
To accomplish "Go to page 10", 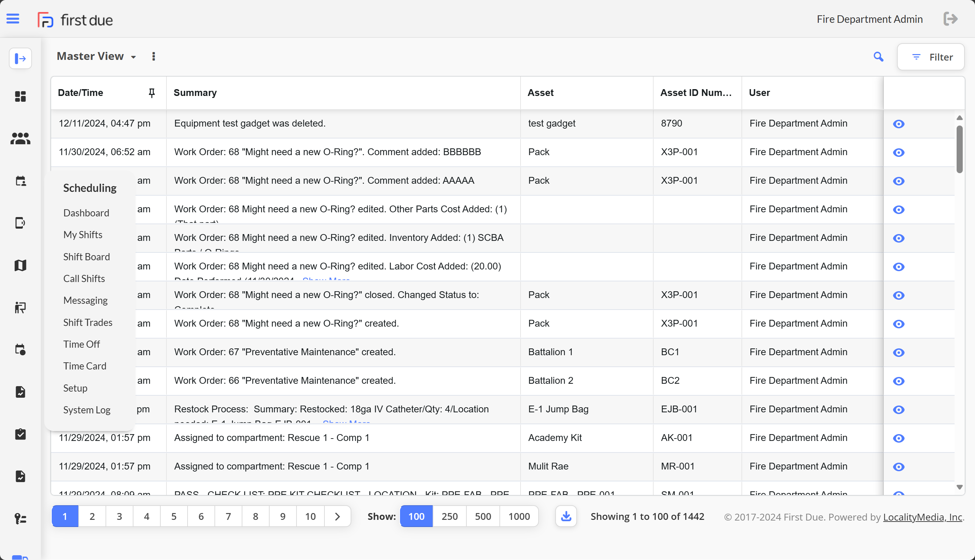I will click(x=310, y=516).
